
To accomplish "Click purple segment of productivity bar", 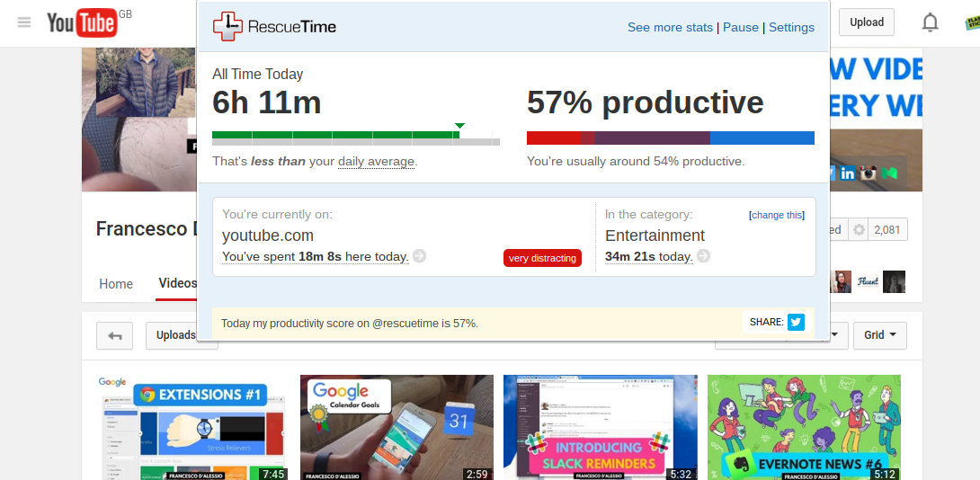I will point(652,138).
